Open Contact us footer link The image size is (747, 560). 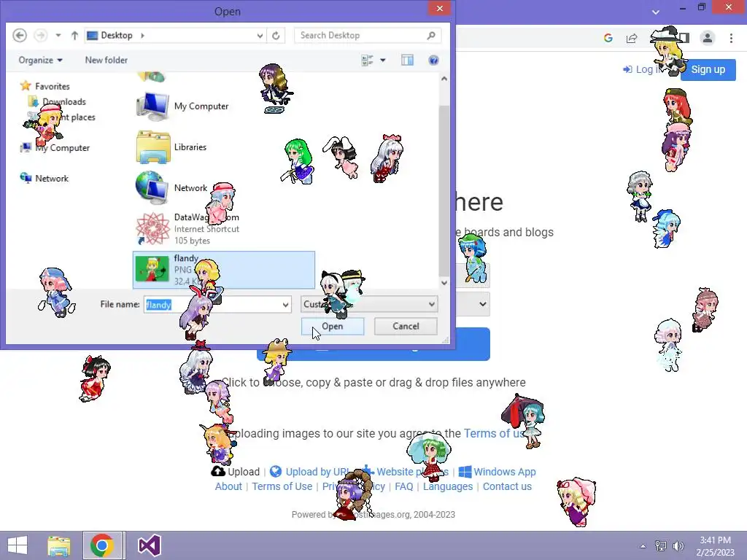(507, 486)
